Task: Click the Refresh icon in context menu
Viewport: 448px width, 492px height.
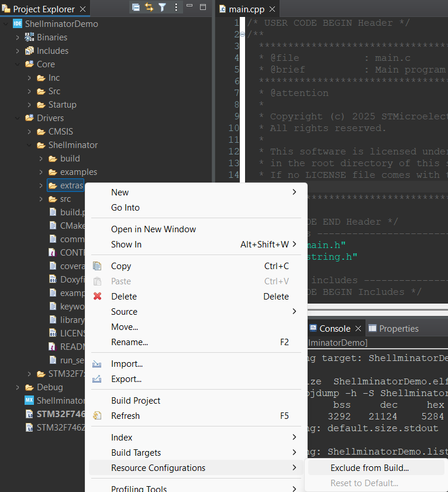Action: coord(97,416)
